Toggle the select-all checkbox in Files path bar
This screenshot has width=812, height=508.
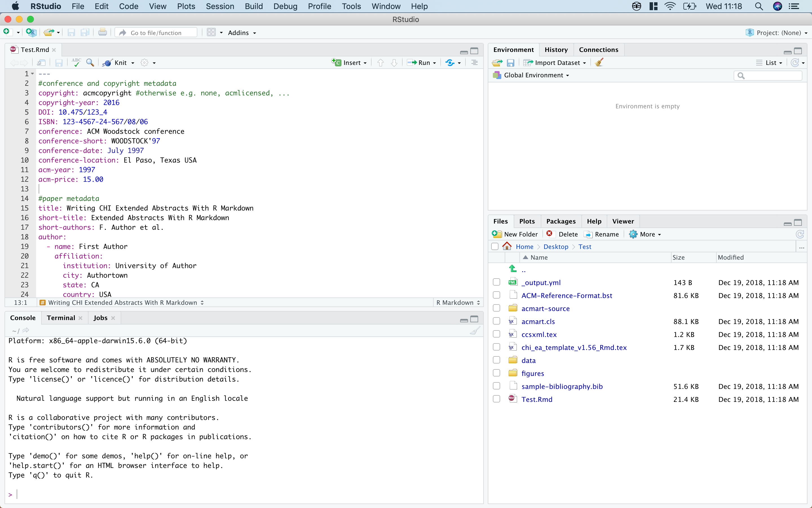[495, 247]
